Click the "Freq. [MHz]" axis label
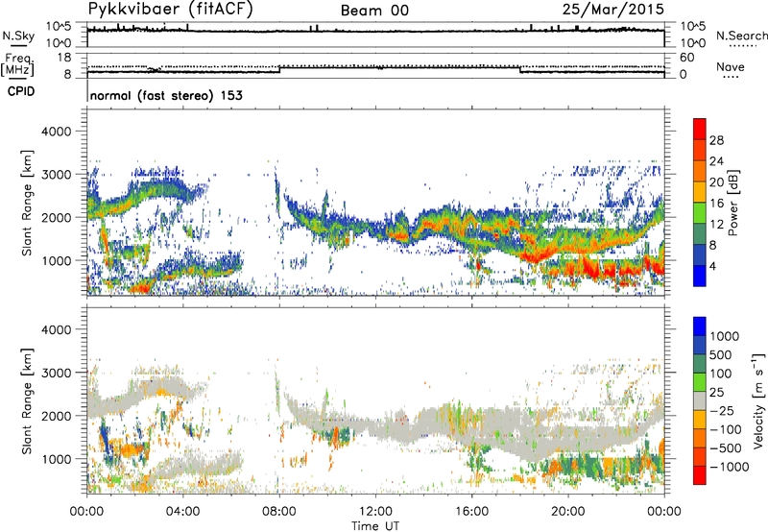The height and width of the screenshot is (532, 768). pyautogui.click(x=17, y=64)
